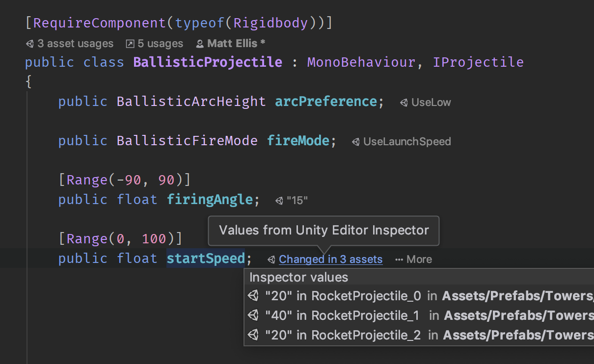The image size is (594, 364).
Task: Click the author icon beside Matt Ellis
Action: (200, 44)
